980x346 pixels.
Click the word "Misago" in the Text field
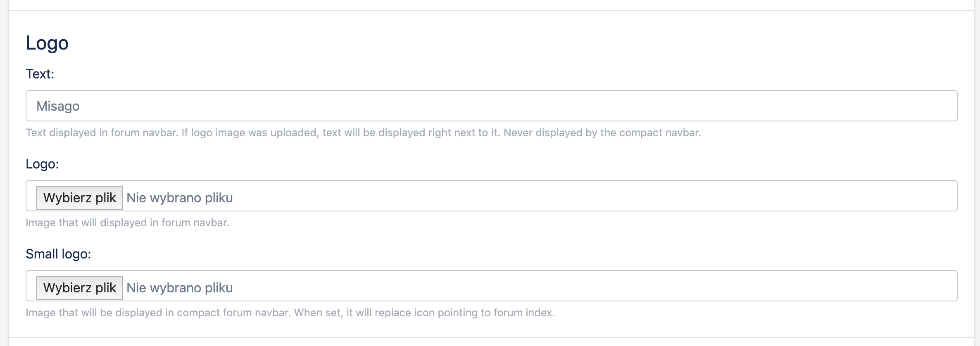(58, 106)
